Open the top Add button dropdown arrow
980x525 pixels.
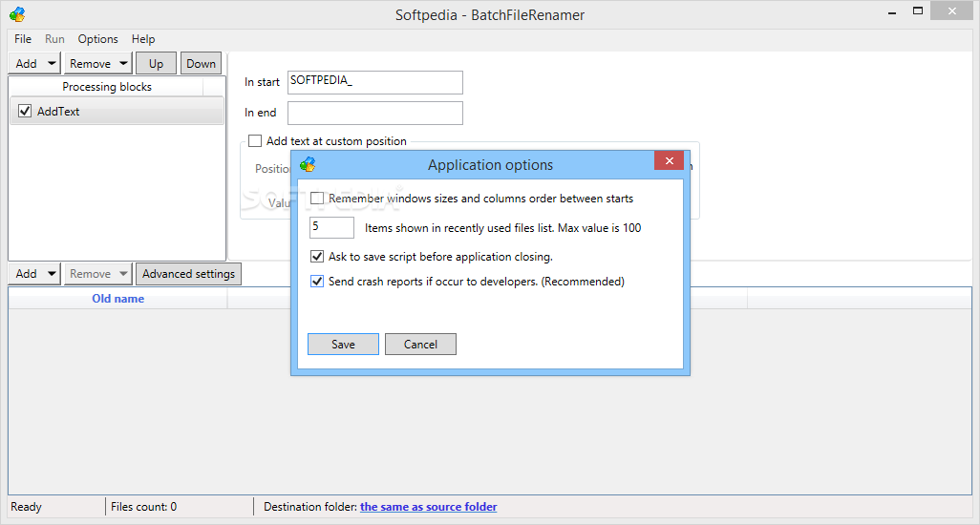52,63
